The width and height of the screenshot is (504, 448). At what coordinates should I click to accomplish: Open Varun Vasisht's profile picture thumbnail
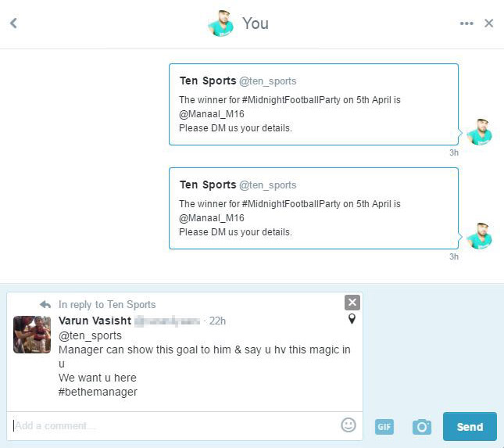click(32, 335)
